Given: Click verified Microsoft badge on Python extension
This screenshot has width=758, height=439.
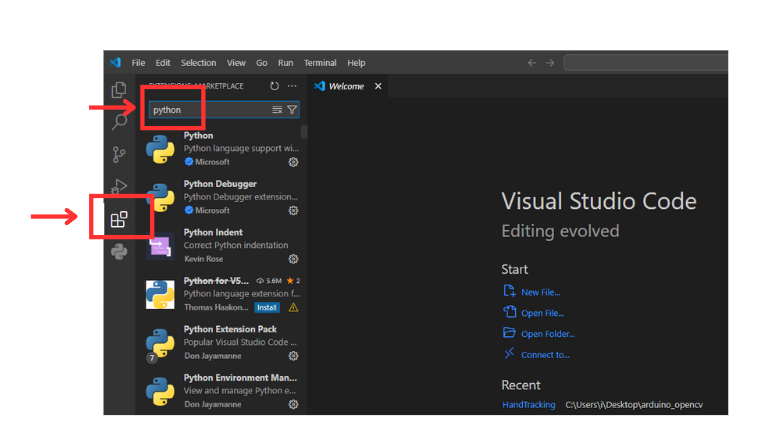Looking at the screenshot, I should [189, 162].
